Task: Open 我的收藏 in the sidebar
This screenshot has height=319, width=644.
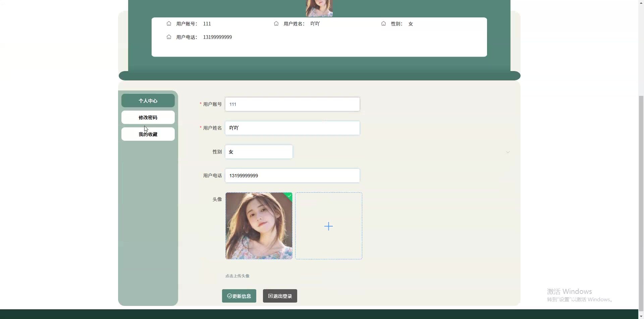Action: [148, 134]
